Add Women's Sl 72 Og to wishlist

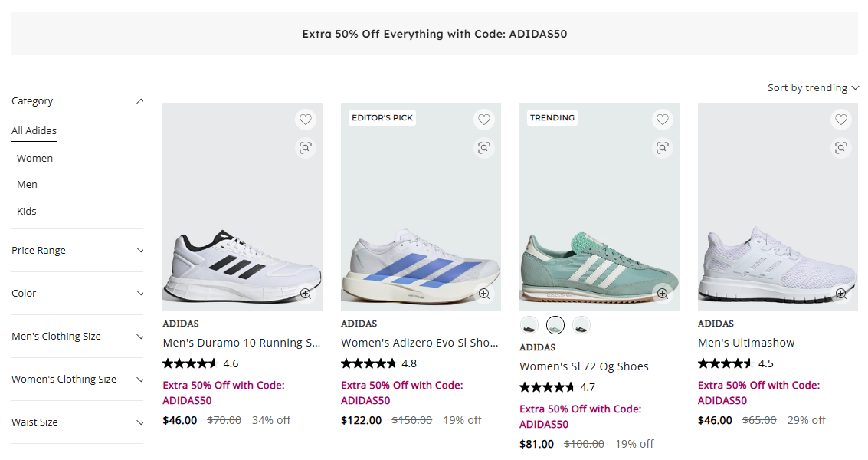coord(663,120)
